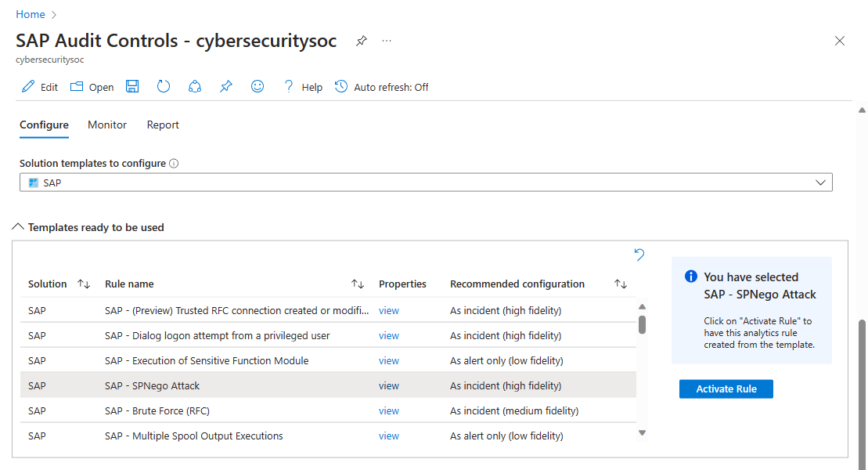The height and width of the screenshot is (470, 868).
Task: Refresh the workbook data
Action: coord(163,86)
